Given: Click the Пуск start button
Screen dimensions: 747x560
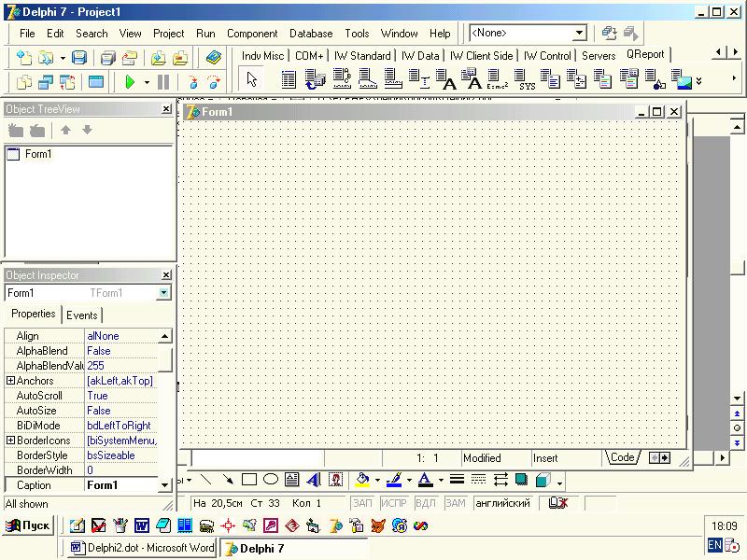Looking at the screenshot, I should coord(27,525).
